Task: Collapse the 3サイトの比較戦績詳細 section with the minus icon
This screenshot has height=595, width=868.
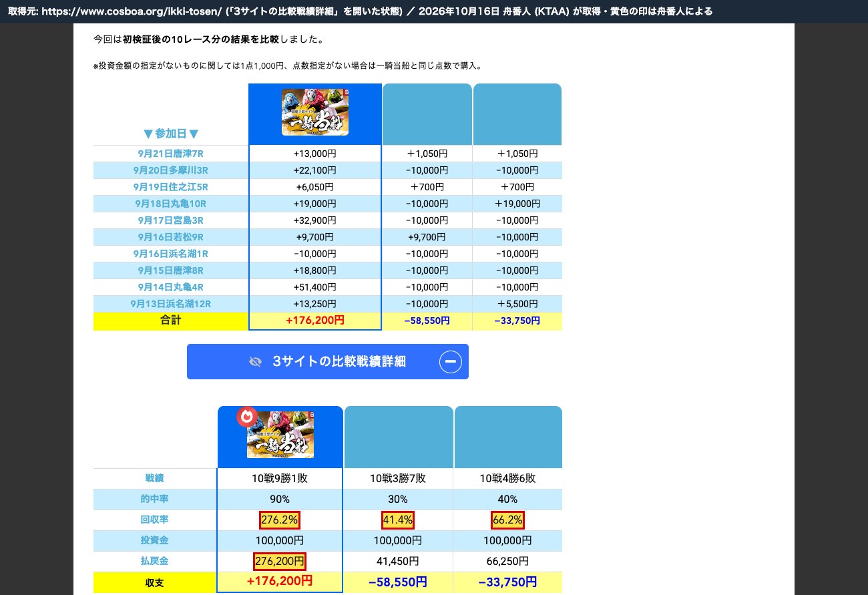Action: click(x=451, y=362)
